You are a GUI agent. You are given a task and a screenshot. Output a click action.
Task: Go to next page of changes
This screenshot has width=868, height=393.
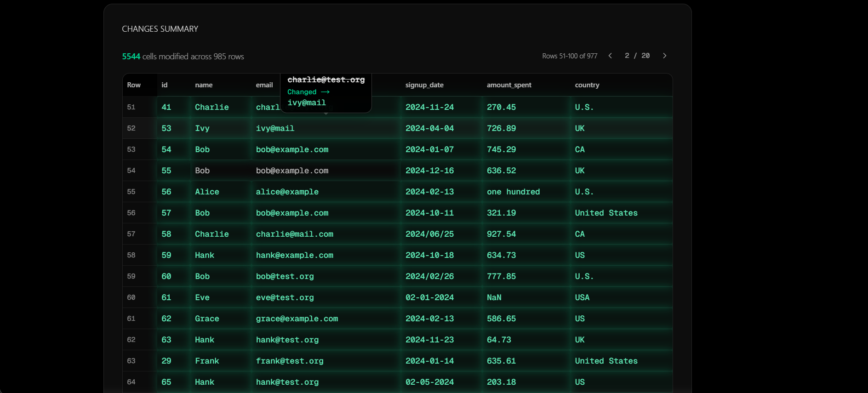(664, 56)
